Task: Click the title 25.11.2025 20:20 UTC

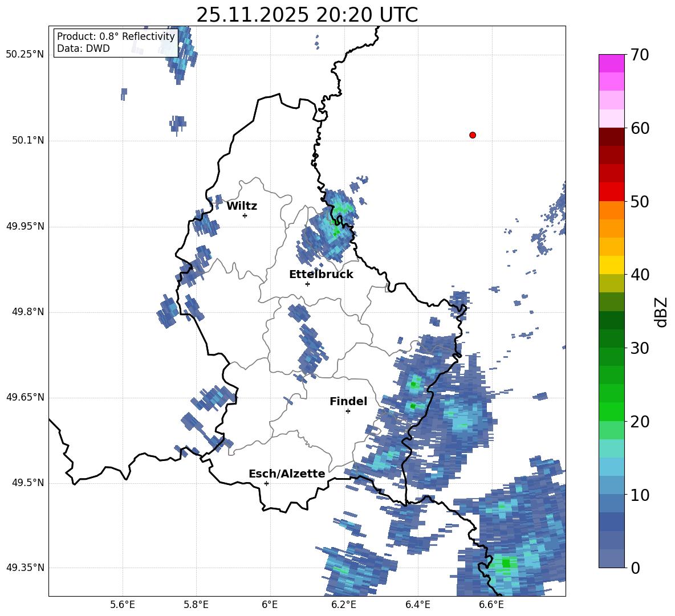Action: click(307, 15)
